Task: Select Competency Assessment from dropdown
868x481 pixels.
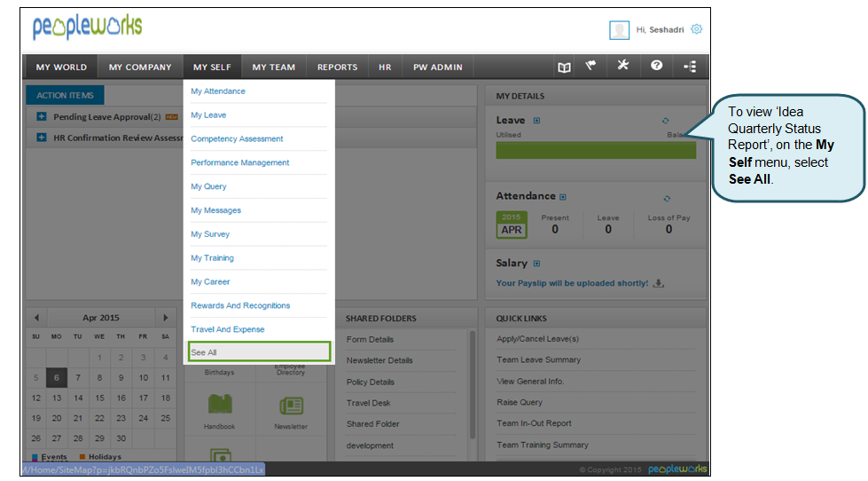Action: (x=237, y=138)
